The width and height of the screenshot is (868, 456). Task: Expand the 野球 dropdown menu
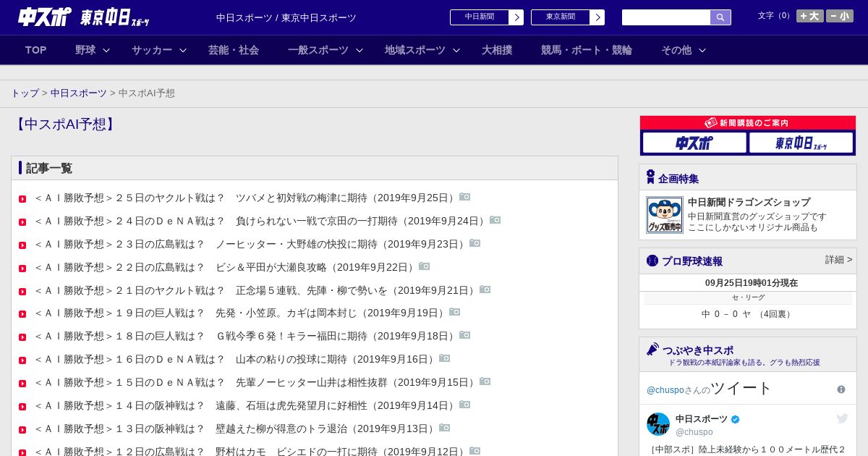coord(93,50)
